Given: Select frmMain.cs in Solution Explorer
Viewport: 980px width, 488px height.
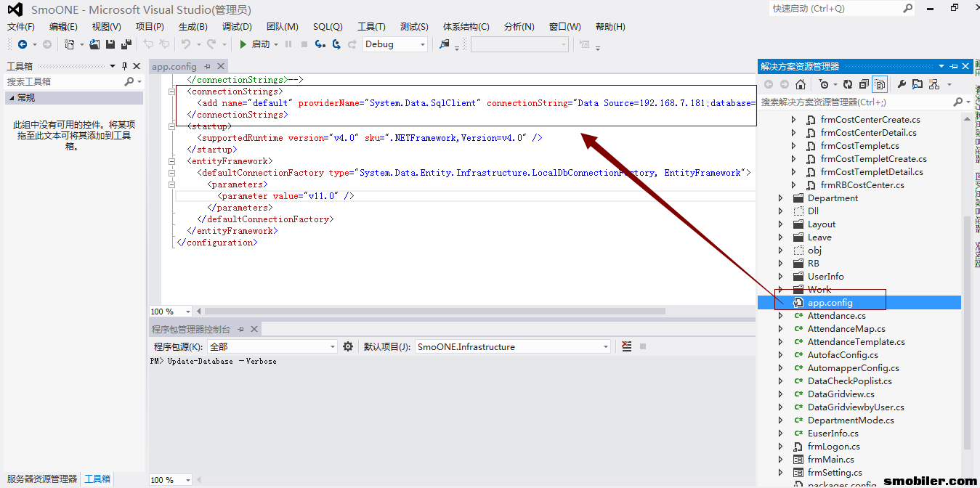Looking at the screenshot, I should pos(830,460).
